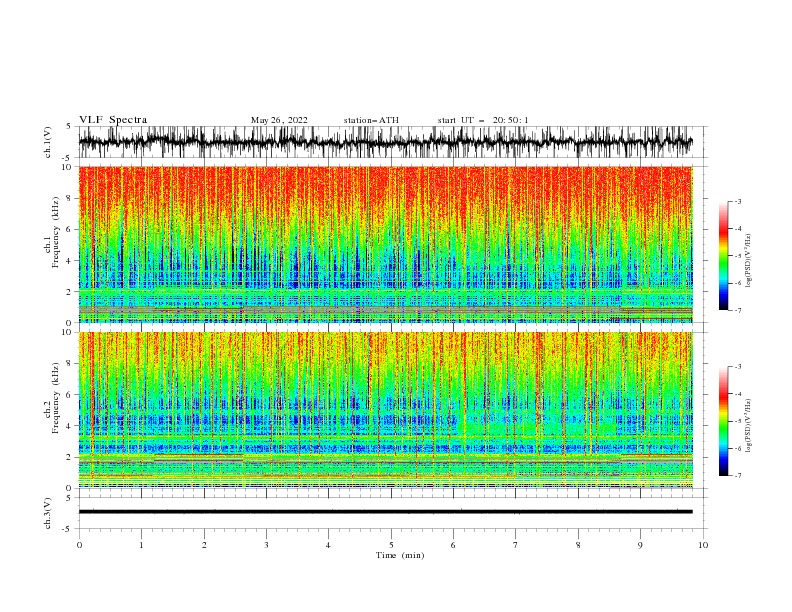Viewport: 792px width, 612px height.
Task: Click ch.1 frequency tick label 6
Action: (70, 229)
